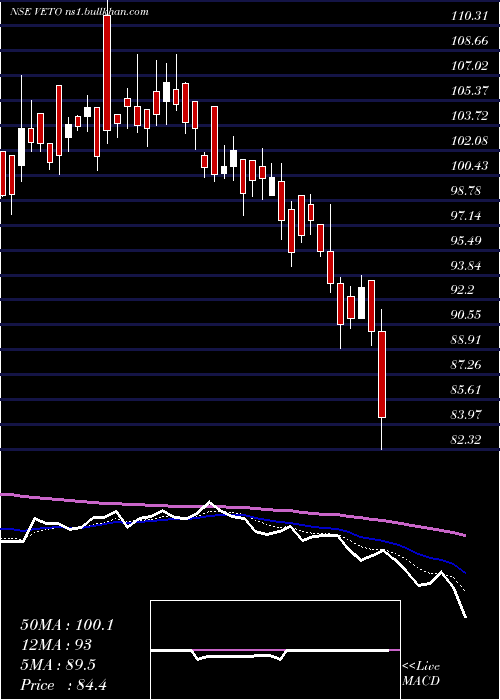This screenshot has height=700, width=500.
Task: Click the 90.55 price axis label
Action: (467, 315)
